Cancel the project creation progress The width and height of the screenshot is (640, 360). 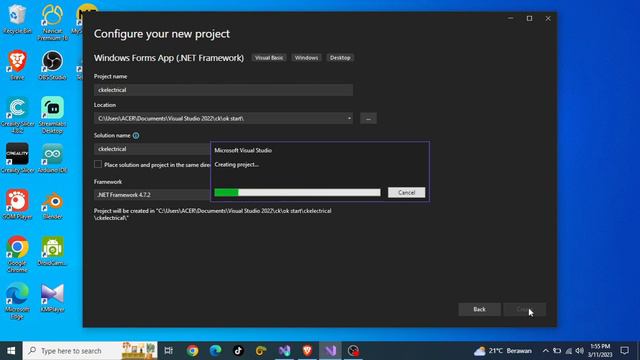[x=406, y=192]
